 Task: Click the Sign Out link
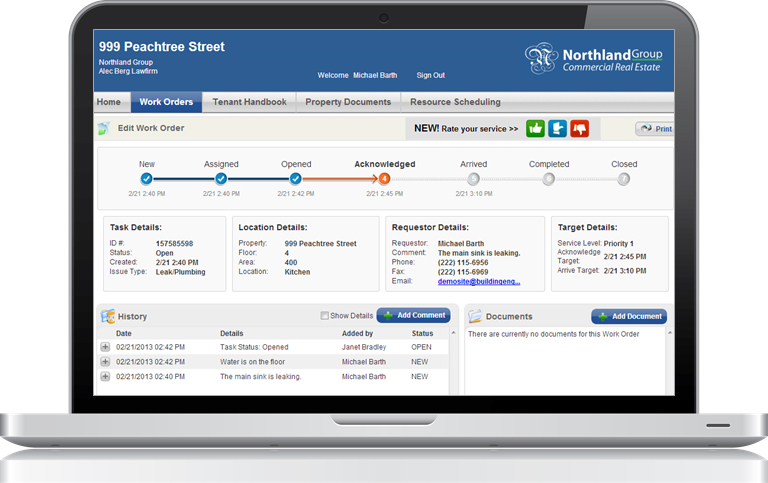click(x=431, y=75)
